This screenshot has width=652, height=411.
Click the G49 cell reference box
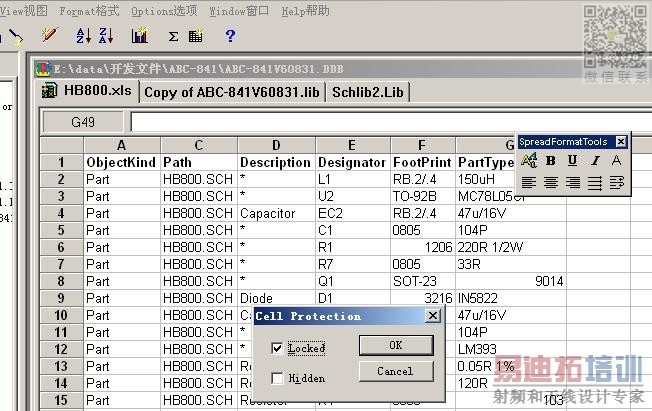(x=83, y=122)
